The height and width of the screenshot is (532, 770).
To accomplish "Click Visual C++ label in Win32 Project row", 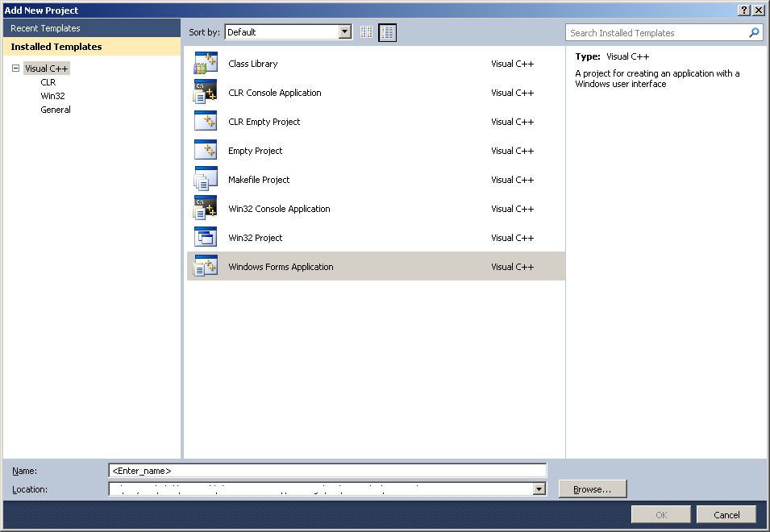I will coord(512,237).
